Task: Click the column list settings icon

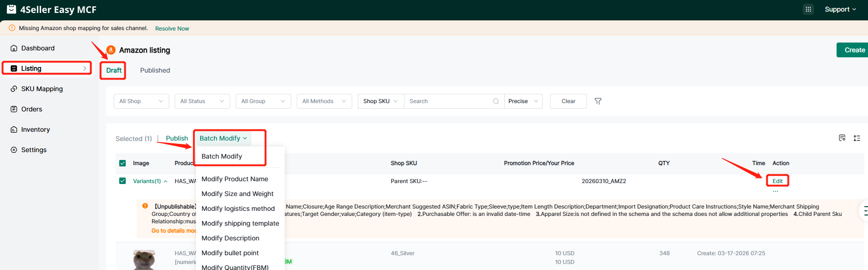Action: click(x=856, y=138)
